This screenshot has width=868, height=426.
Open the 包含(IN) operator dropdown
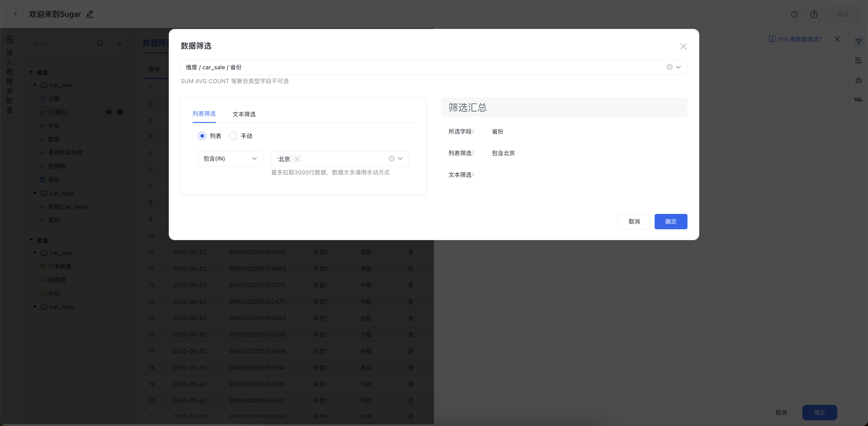point(231,158)
